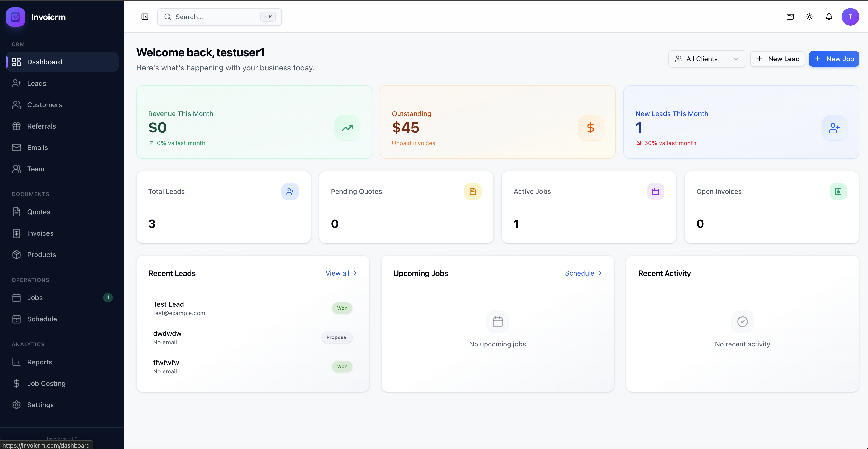Toggle light/dark theme with sun icon
The height and width of the screenshot is (449, 868).
(809, 17)
